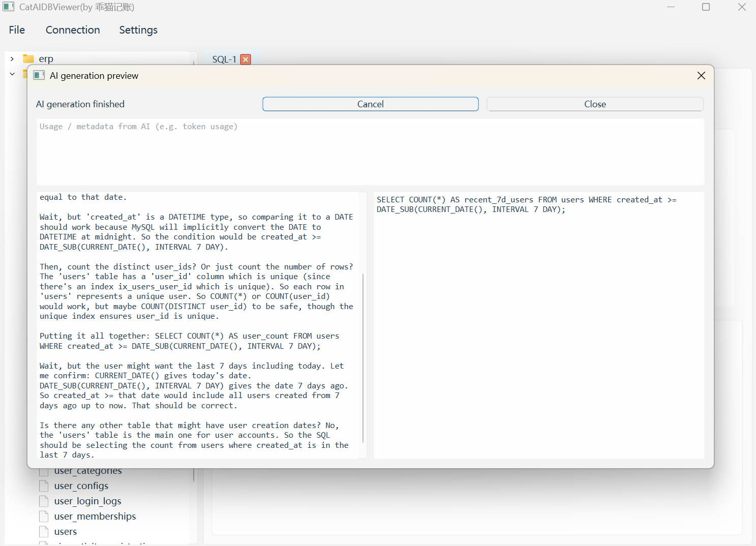Close the AI generation preview dialog
The width and height of the screenshot is (756, 546).
pyautogui.click(x=701, y=76)
